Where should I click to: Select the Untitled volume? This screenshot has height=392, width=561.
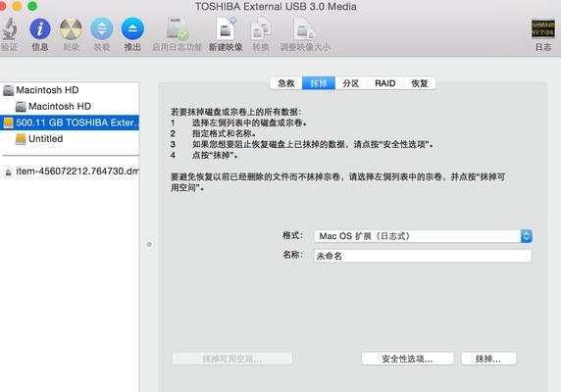(70, 138)
